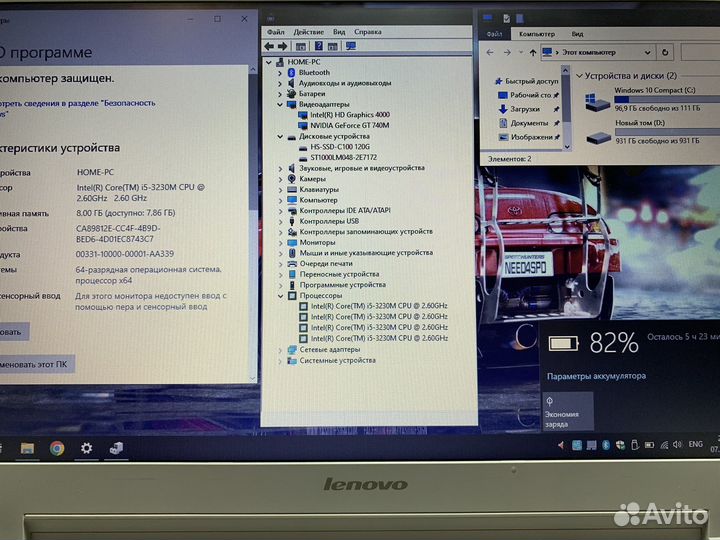Viewport: 720px width, 540px height.
Task: Open Settings gear on the taskbar
Action: pyautogui.click(x=86, y=448)
